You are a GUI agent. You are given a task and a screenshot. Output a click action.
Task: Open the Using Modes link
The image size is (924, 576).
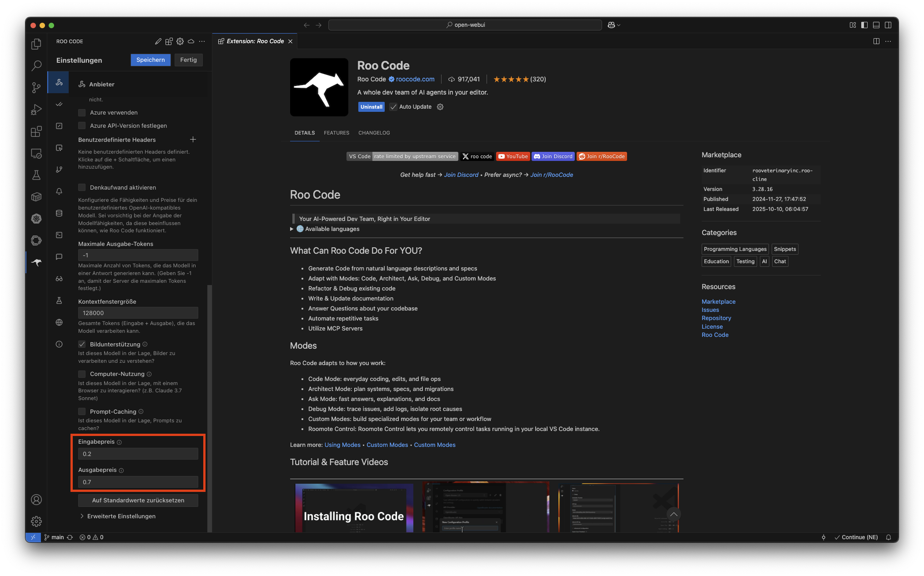coord(342,445)
